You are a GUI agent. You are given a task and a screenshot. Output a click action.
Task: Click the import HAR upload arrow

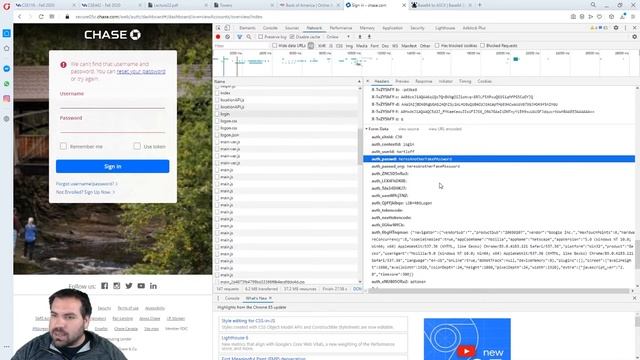360,37
